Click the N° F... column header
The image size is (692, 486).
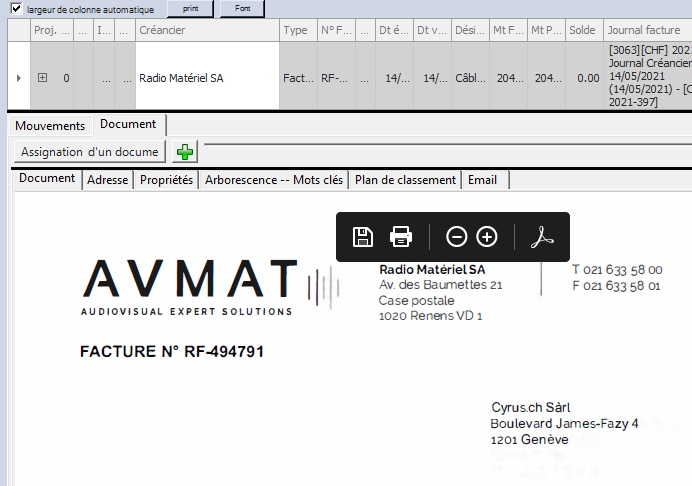pyautogui.click(x=336, y=30)
